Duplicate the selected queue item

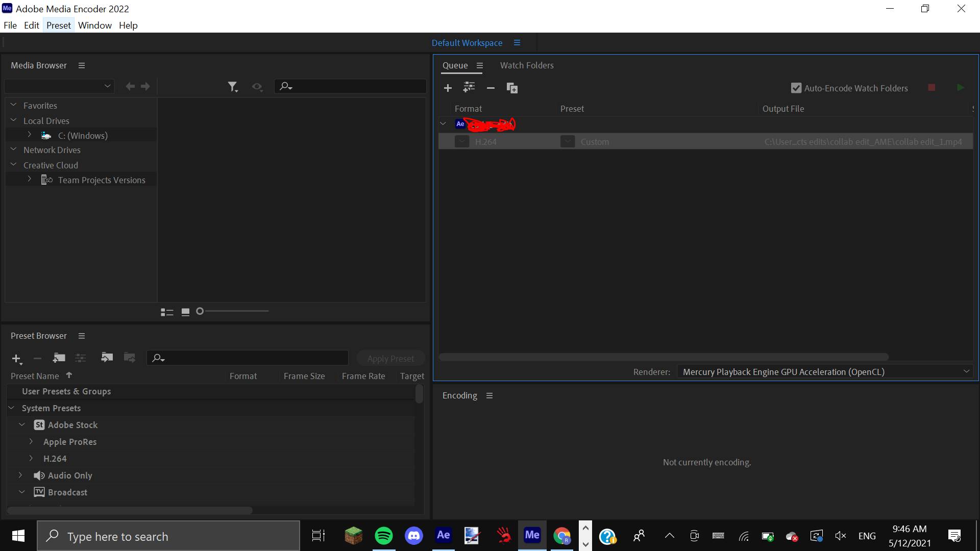[x=512, y=88]
